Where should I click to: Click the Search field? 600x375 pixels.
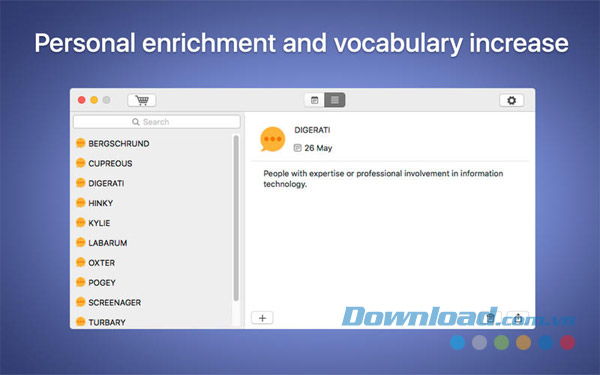157,122
